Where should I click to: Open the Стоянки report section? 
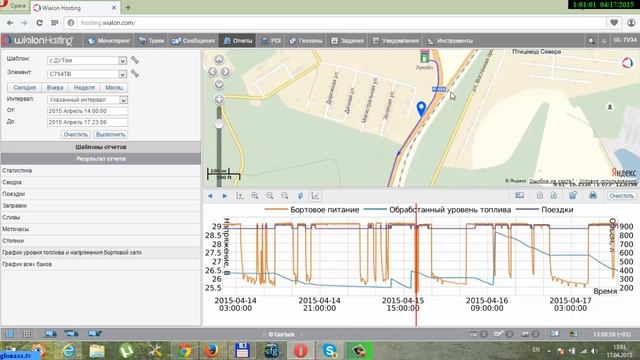coord(100,241)
